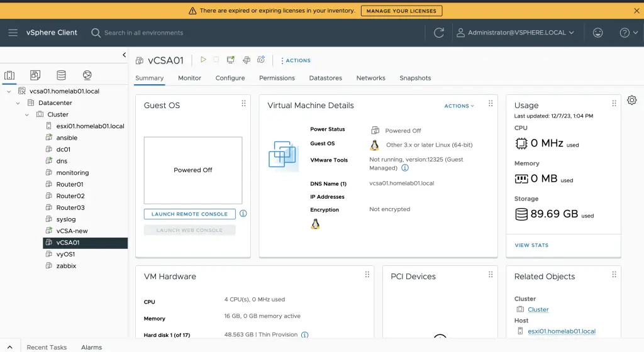Open ACTIONS dropdown in Virtual Machine Details card

(x=458, y=106)
